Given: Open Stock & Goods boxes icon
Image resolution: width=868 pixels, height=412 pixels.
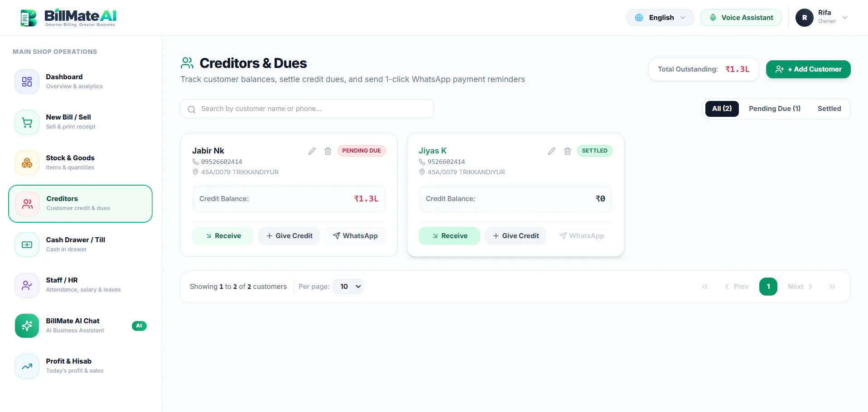Looking at the screenshot, I should [x=27, y=163].
